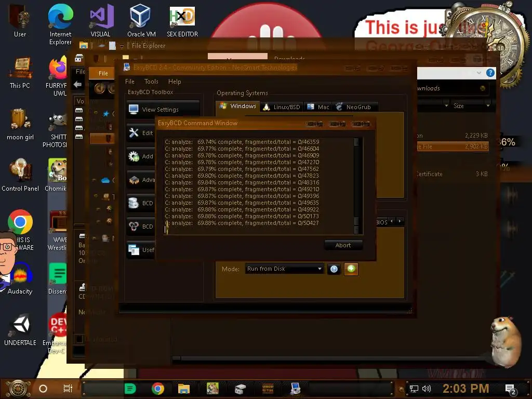Open the GIMP SHITT PHOTOSHOP shortcut

[x=56, y=130]
